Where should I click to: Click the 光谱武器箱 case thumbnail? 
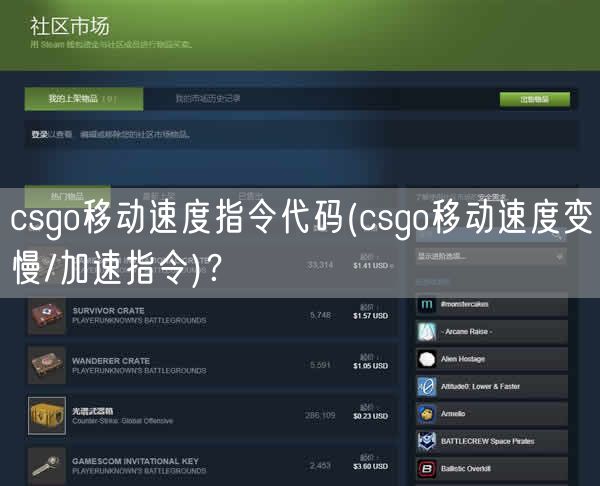coord(47,416)
